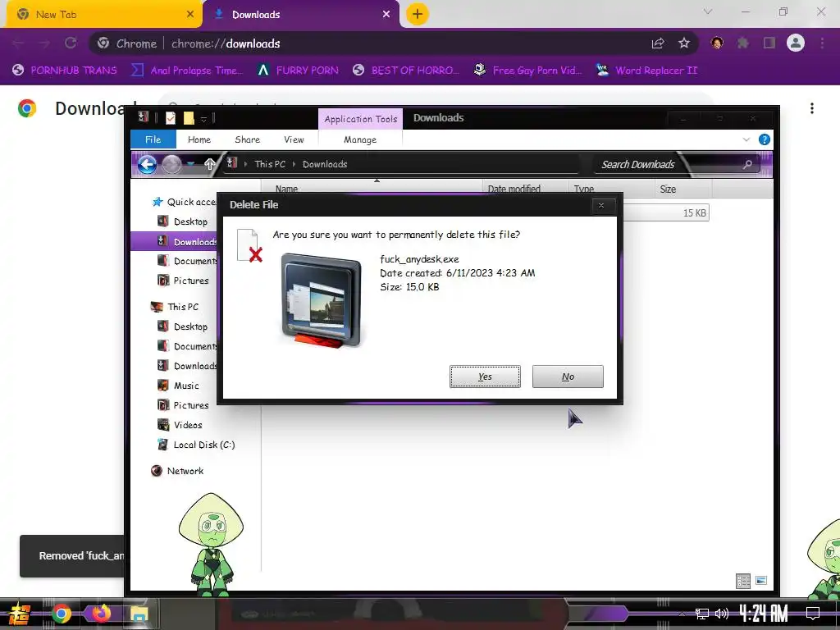Switch to the New Tab Chrome tab
Image resolution: width=840 pixels, height=630 pixels.
click(105, 15)
